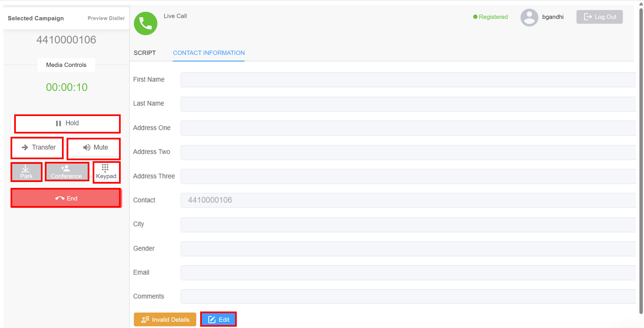Click the Conference add-person icon
This screenshot has height=328, width=644.
pyautogui.click(x=65, y=168)
